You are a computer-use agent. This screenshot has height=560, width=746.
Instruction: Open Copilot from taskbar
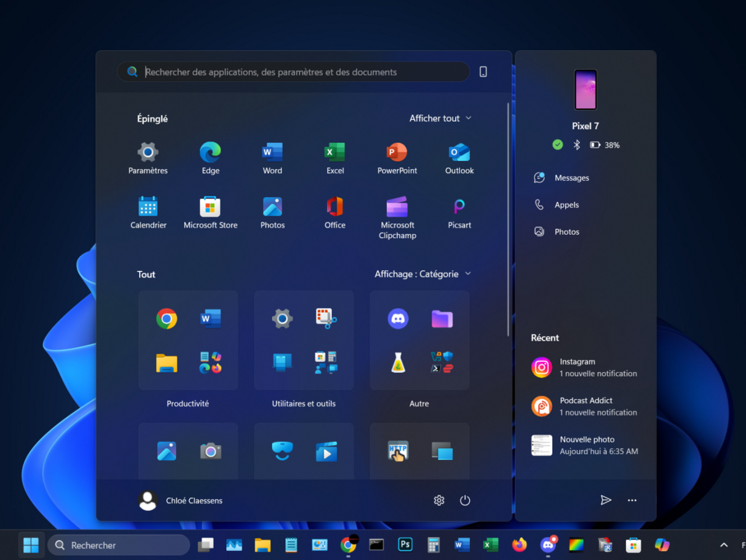pyautogui.click(x=662, y=545)
